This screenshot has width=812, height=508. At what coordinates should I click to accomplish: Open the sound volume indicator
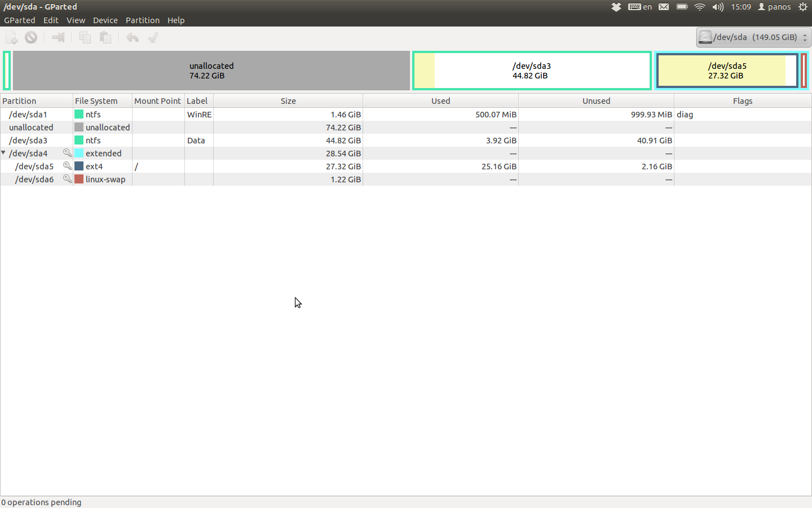pos(717,7)
